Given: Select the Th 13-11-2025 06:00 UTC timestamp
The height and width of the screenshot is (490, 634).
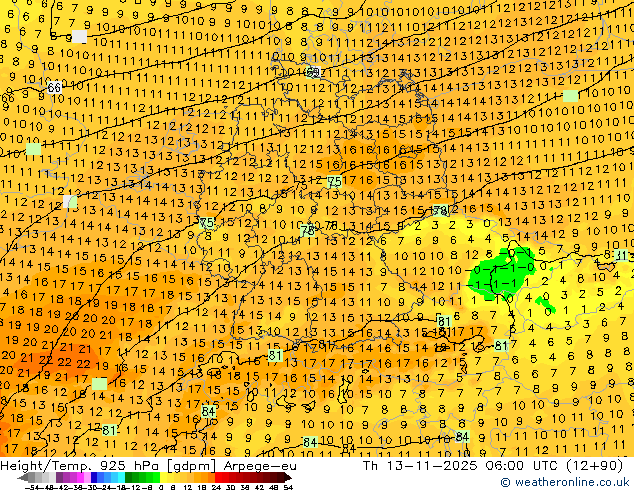Looking at the screenshot, I should tap(459, 466).
